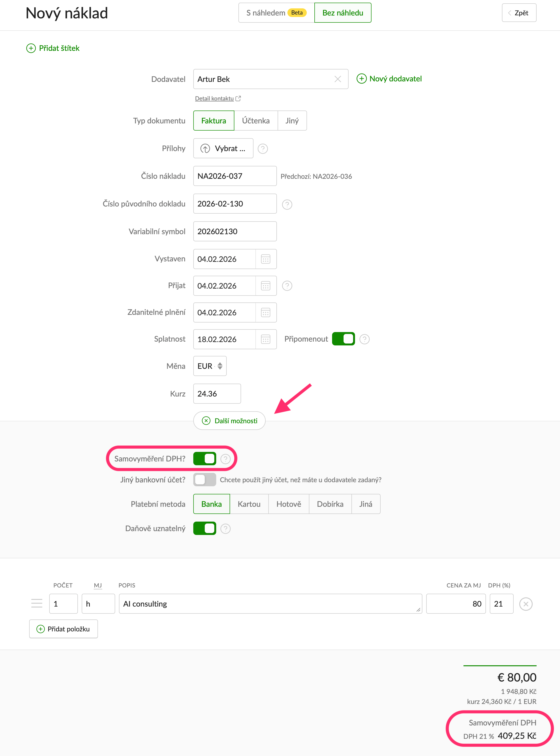Collapse the Další možnosti section
The width and height of the screenshot is (560, 756).
230,421
